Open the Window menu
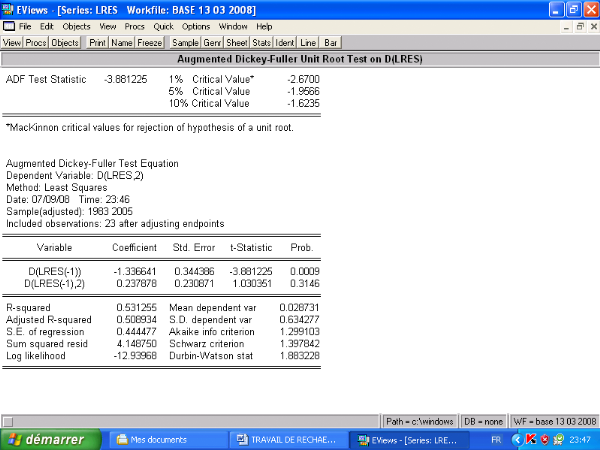Screen dimensions: 600x450 (x=233, y=26)
